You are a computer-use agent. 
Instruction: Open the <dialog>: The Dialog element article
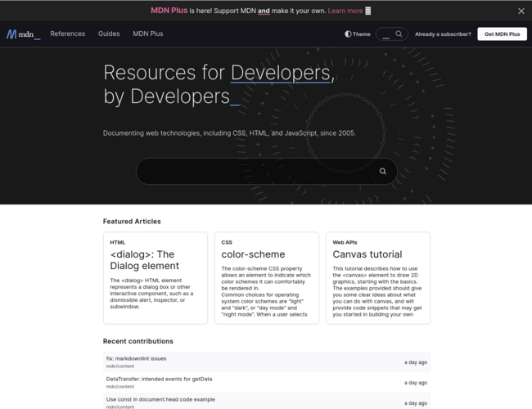(144, 260)
